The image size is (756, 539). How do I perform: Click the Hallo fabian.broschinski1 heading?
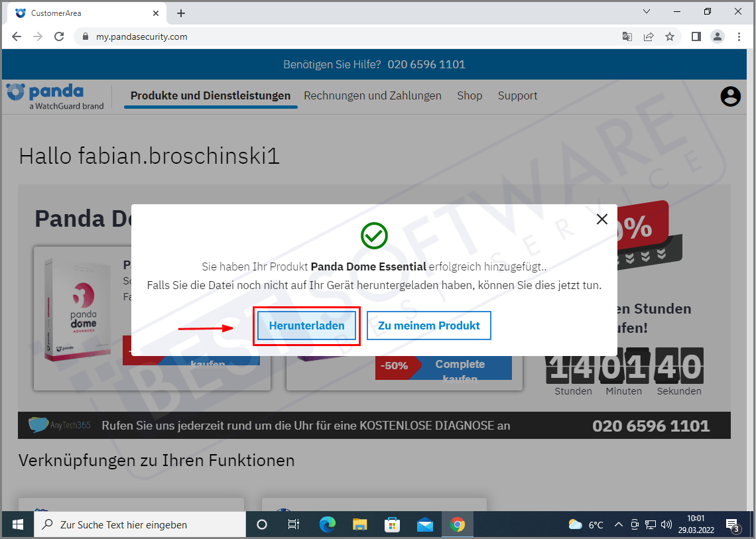point(149,156)
